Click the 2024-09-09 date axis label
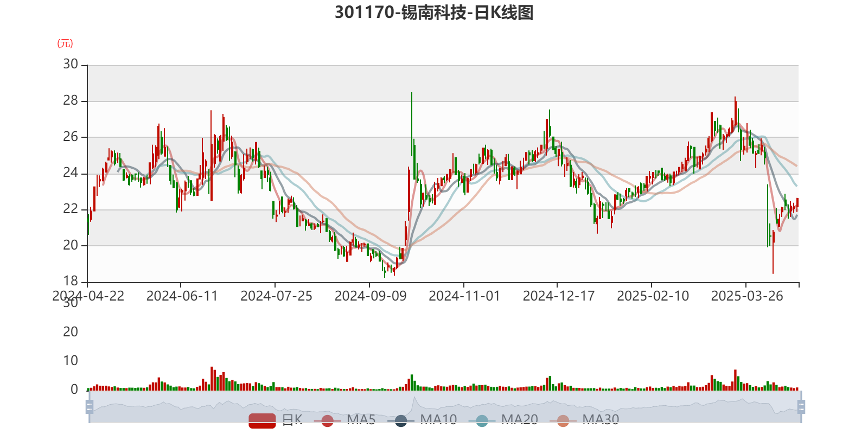The height and width of the screenshot is (434, 868). coord(371,296)
